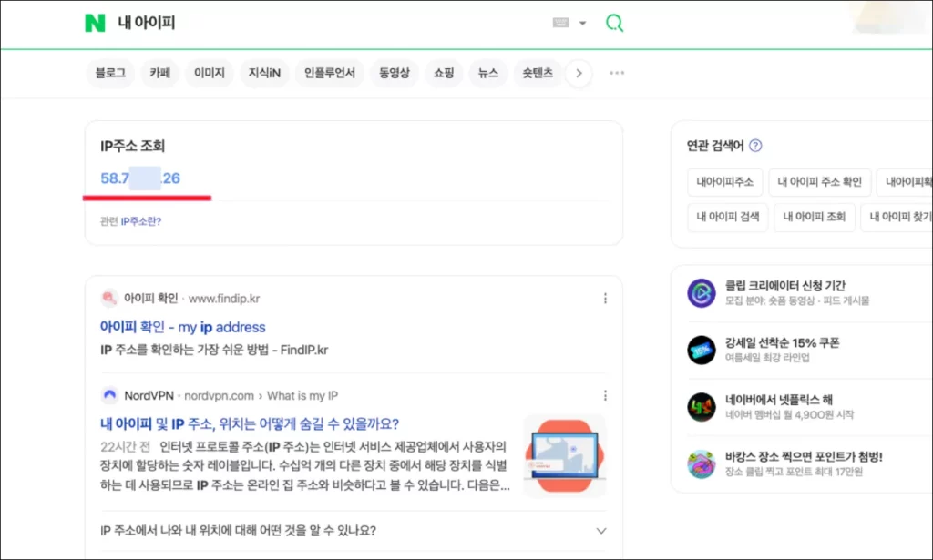Open the www.findip.kr source link
The width and height of the screenshot is (933, 560).
click(x=224, y=299)
